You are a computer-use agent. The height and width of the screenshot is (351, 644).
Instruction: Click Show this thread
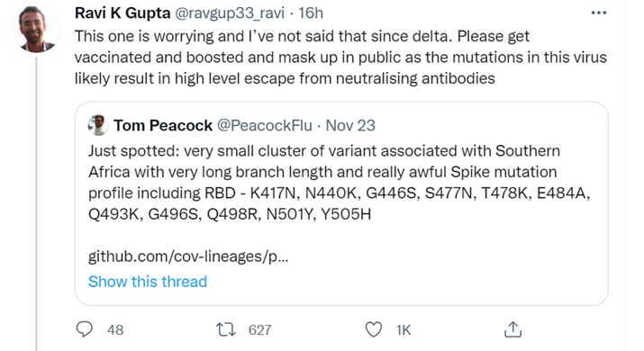(x=148, y=282)
